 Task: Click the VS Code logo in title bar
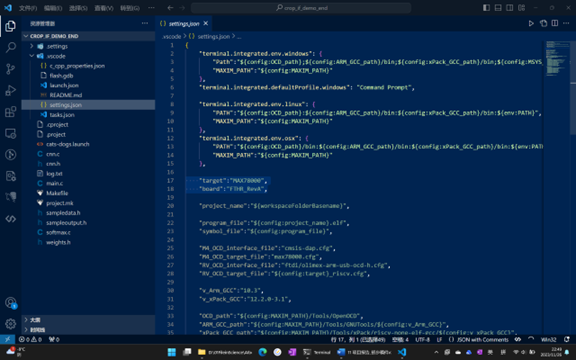pyautogui.click(x=8, y=8)
